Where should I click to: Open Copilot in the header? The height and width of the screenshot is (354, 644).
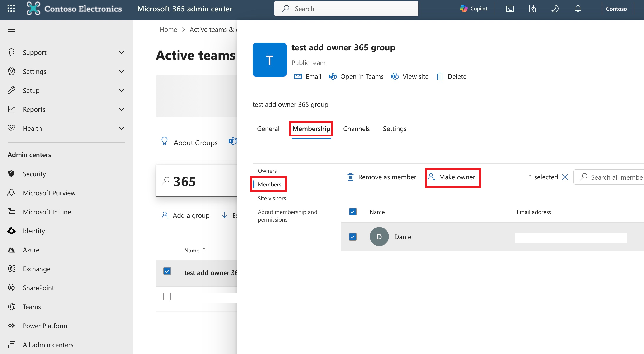474,9
